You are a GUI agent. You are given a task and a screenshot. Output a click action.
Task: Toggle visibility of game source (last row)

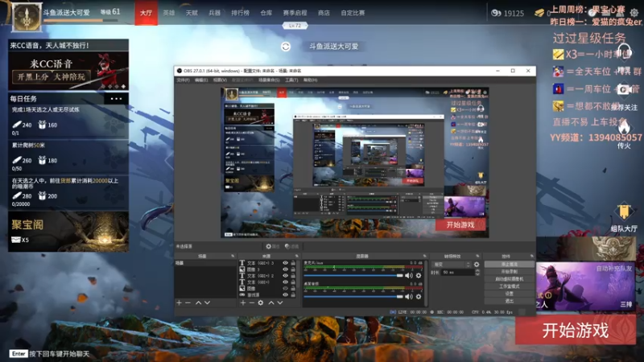pyautogui.click(x=286, y=294)
